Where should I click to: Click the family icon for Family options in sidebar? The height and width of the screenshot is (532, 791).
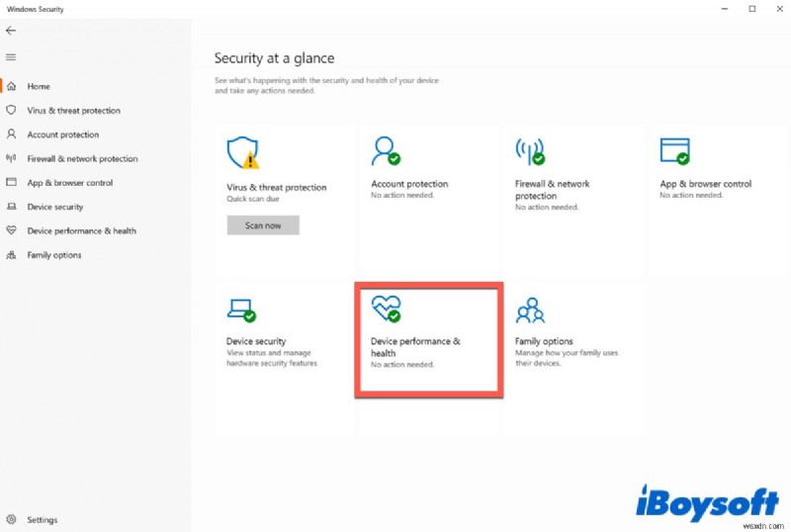[x=11, y=255]
